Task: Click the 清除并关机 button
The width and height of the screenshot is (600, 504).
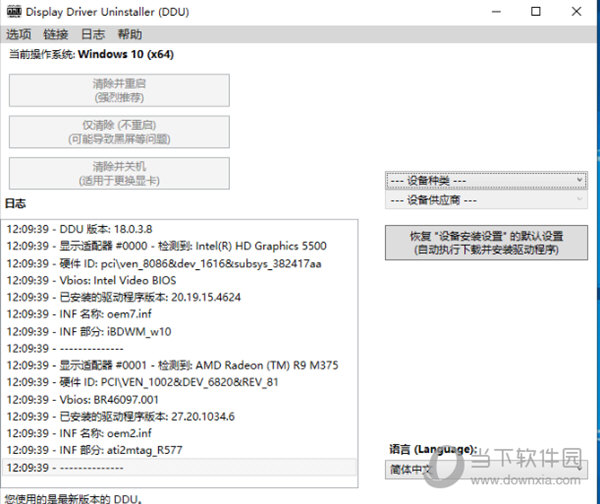Action: coord(119,173)
